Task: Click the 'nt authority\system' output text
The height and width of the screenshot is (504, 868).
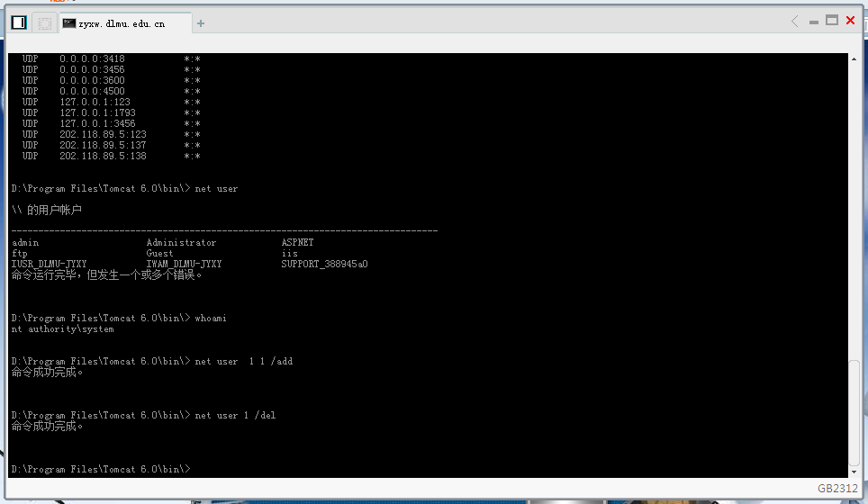Action: (x=62, y=329)
